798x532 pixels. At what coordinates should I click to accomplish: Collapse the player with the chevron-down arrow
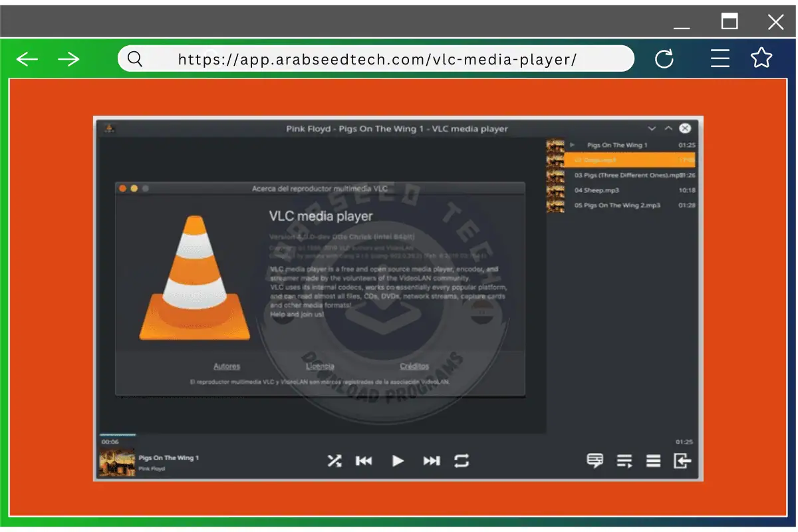(652, 128)
